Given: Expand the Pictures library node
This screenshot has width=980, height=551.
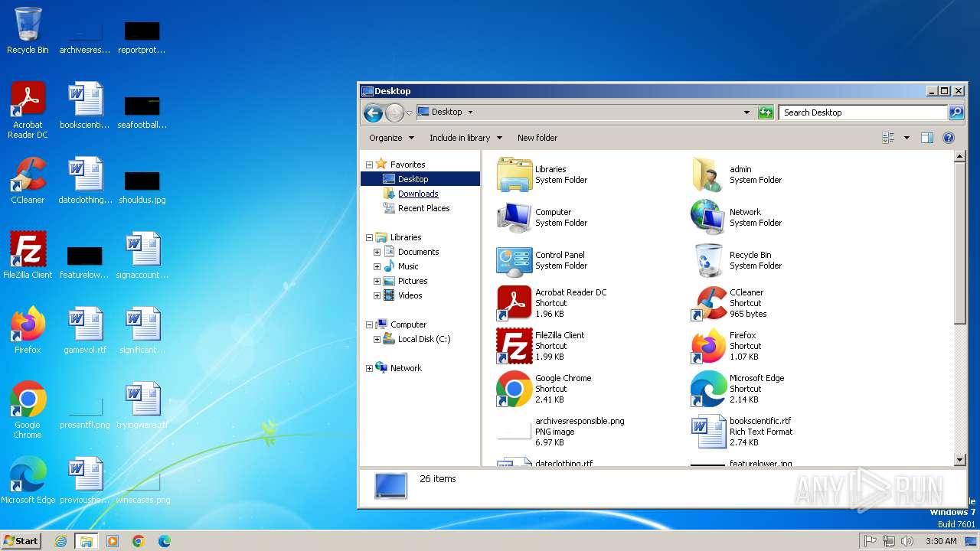Looking at the screenshot, I should click(x=377, y=281).
